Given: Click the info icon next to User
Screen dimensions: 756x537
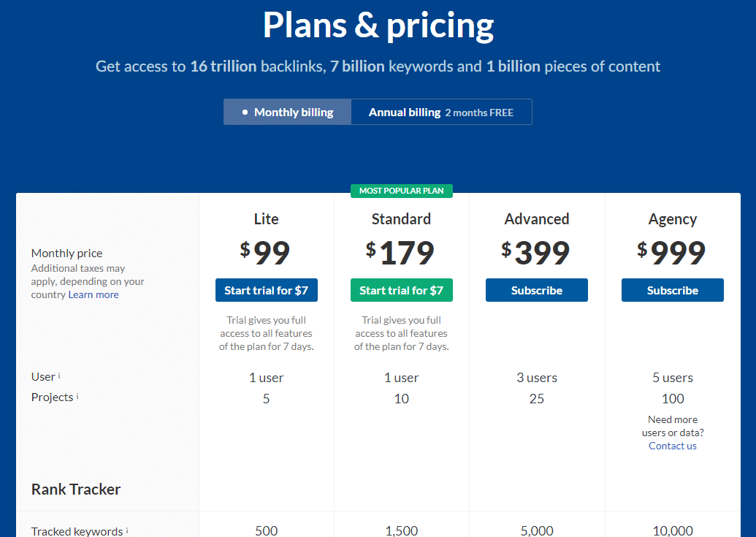Looking at the screenshot, I should coord(59,376).
